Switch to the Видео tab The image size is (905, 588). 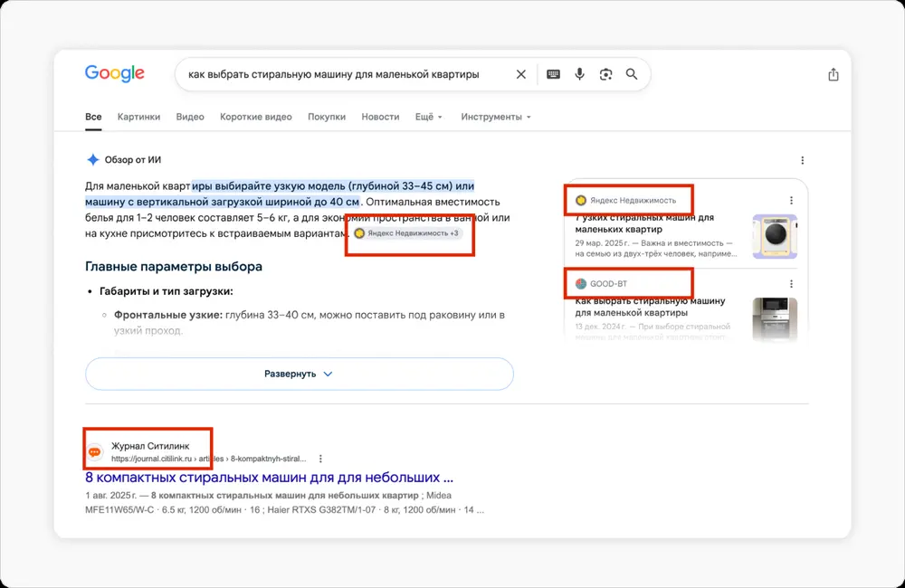[190, 117]
